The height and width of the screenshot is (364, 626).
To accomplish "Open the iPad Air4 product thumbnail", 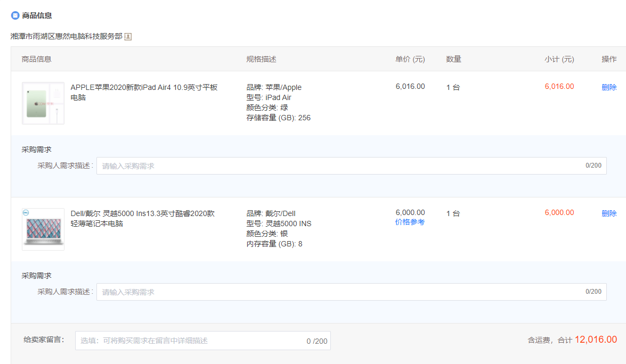I will [x=43, y=103].
